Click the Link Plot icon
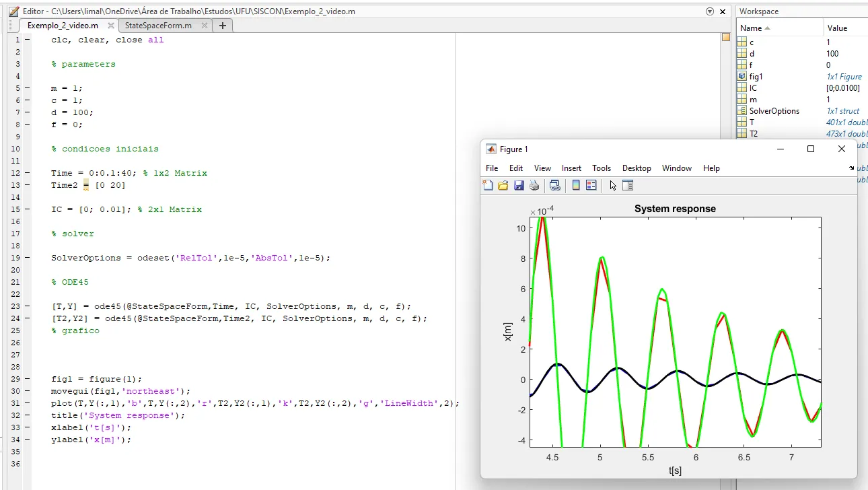Image resolution: width=868 pixels, height=490 pixels. pos(554,186)
